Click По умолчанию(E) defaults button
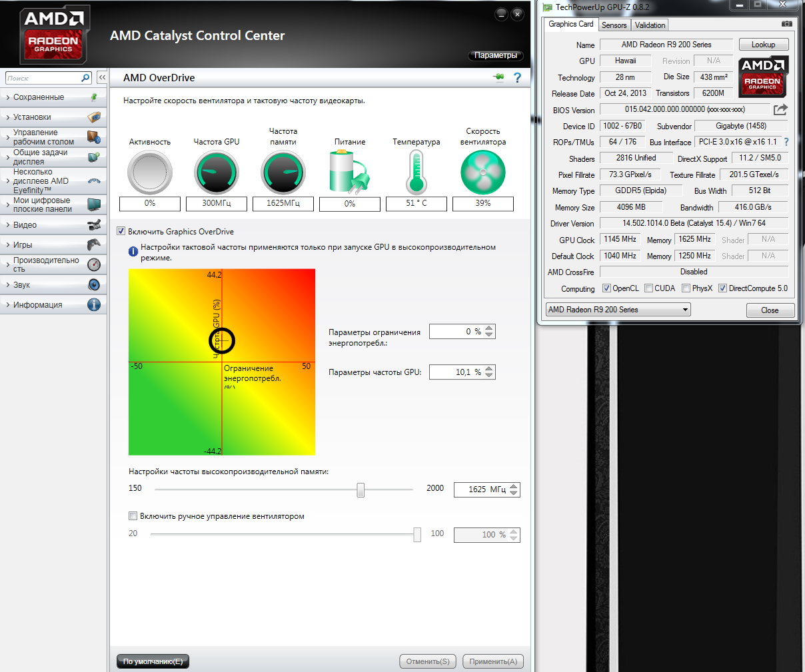 click(x=153, y=661)
